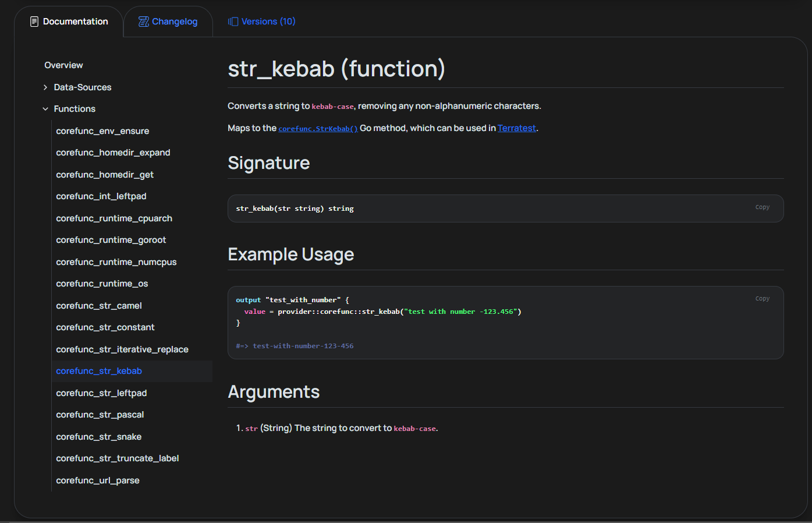812x523 pixels.
Task: Click the output "test_with_number" code line
Action: (x=292, y=300)
